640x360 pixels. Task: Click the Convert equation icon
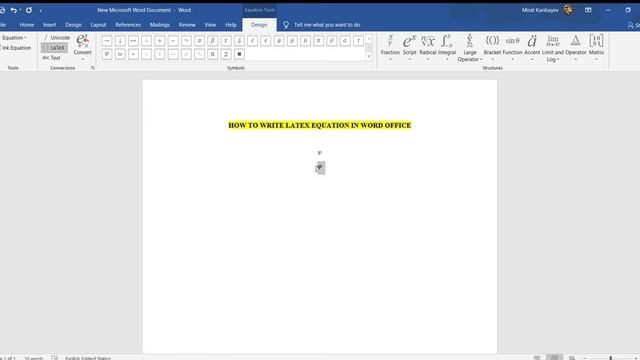click(82, 41)
